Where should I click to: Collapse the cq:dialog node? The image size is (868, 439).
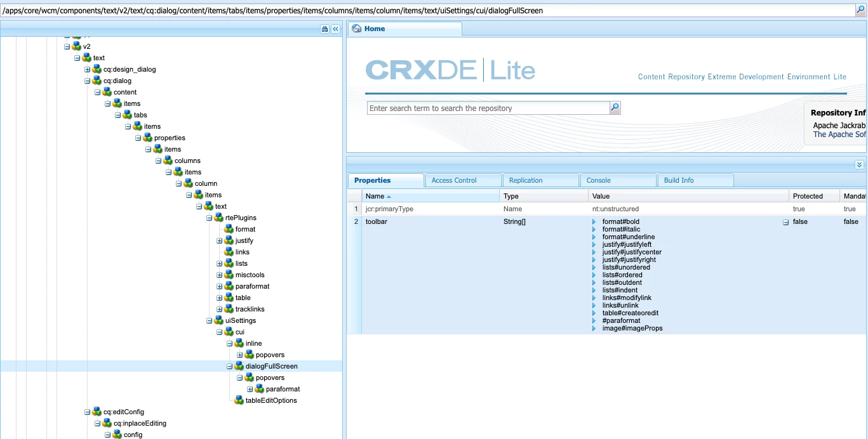[x=88, y=81]
